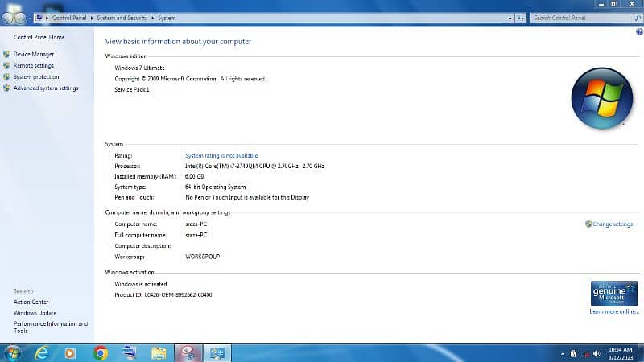Click the Search Control Panel field
Image resolution: width=644 pixels, height=362 pixels.
[x=580, y=17]
